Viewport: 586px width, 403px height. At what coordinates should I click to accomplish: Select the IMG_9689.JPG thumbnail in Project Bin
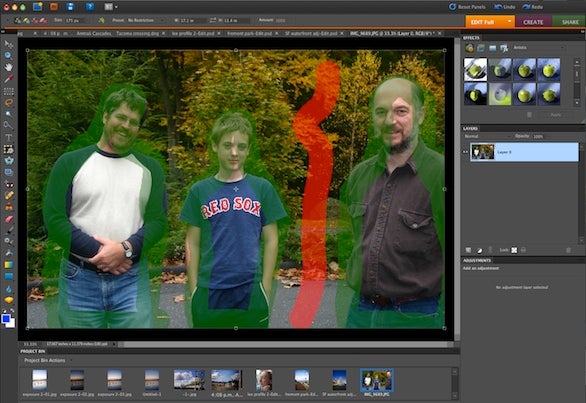pyautogui.click(x=376, y=380)
